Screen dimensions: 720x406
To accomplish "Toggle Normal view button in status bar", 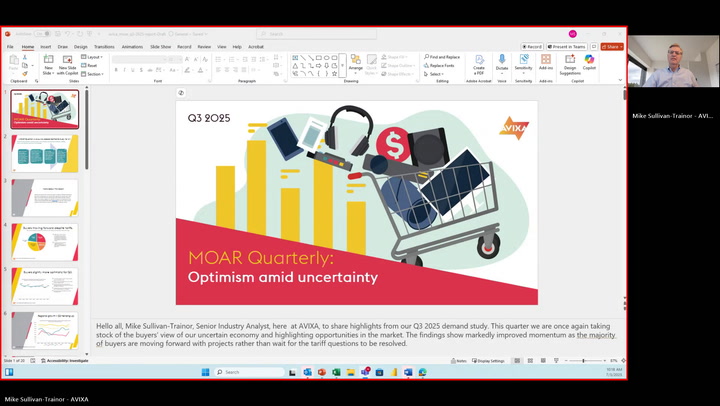I will 517,361.
